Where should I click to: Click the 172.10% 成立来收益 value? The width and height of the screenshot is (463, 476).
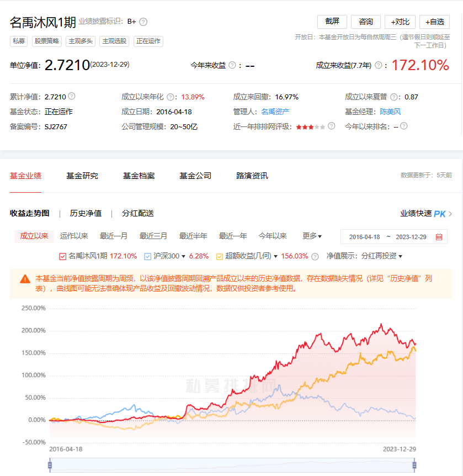[x=420, y=65]
